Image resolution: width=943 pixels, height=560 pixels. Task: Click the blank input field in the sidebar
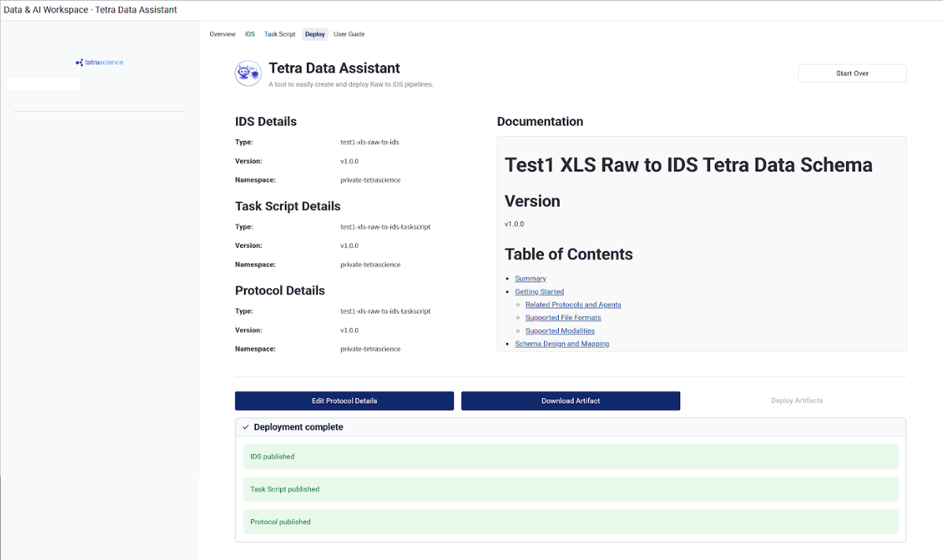[x=43, y=84]
